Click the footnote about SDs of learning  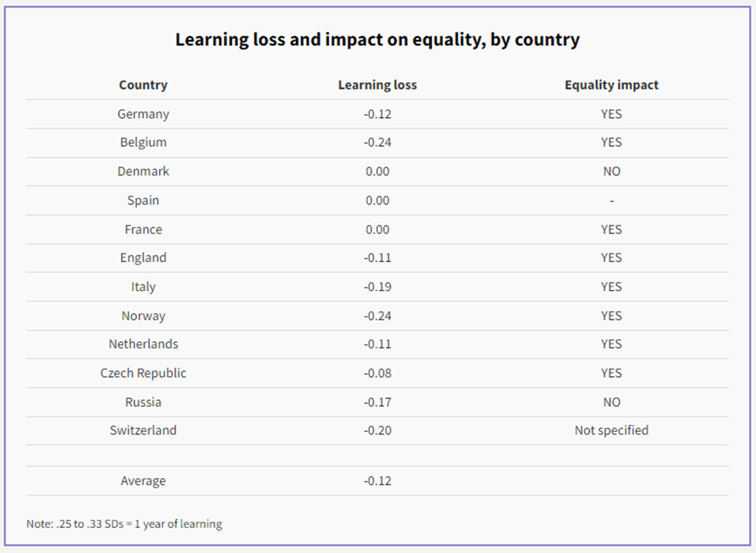[x=124, y=524]
